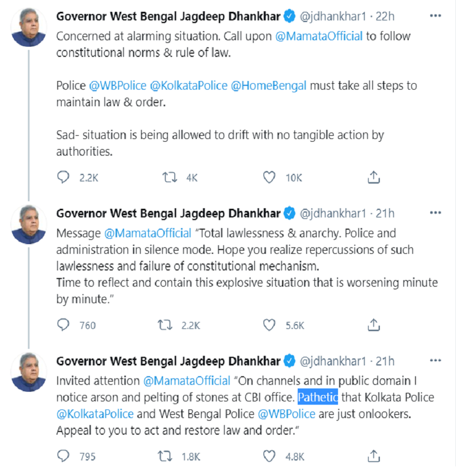
Task: Open more options on the 'Total lawlessness' tweet
Action: tap(435, 213)
